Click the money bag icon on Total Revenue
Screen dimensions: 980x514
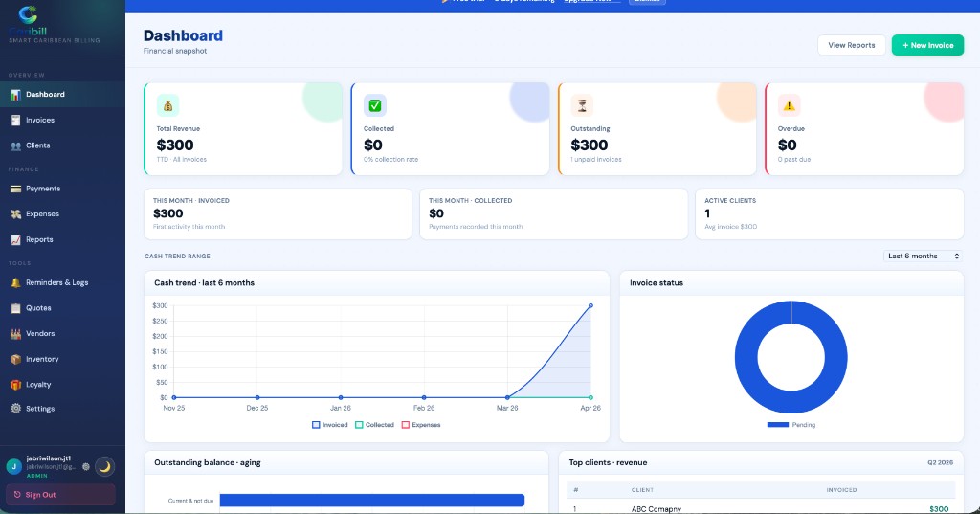click(167, 105)
